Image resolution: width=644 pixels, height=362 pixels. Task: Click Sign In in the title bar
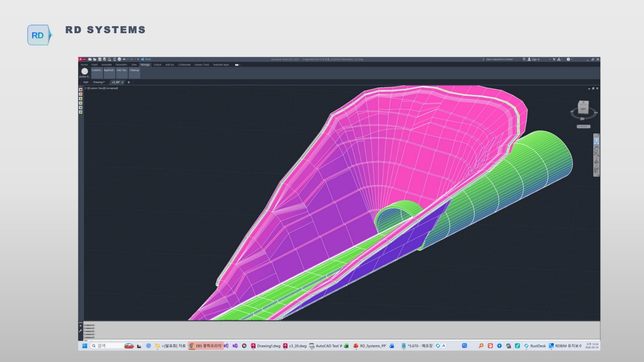[533, 59]
